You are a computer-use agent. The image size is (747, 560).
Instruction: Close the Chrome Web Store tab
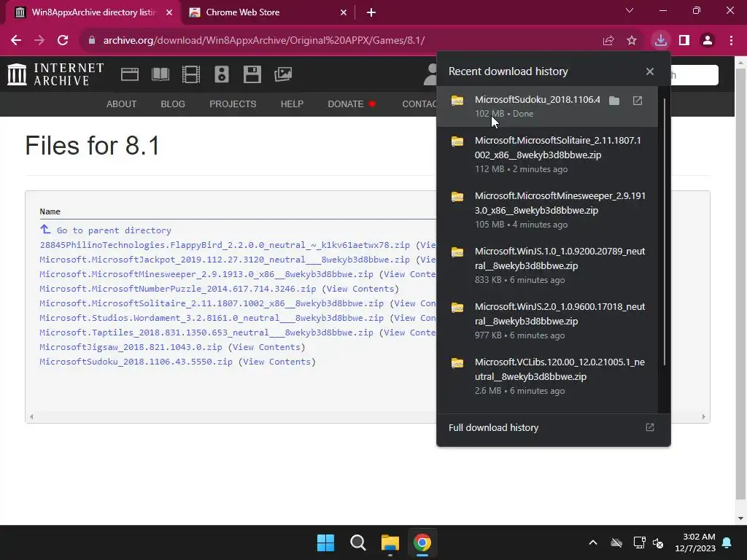pos(344,12)
